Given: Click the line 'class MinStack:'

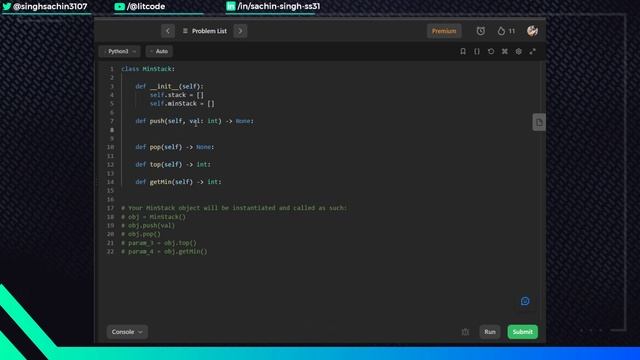Looking at the screenshot, I should pos(148,69).
